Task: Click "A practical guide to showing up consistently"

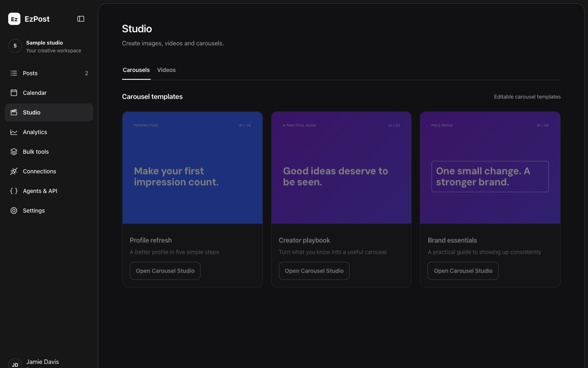Action: click(x=484, y=252)
